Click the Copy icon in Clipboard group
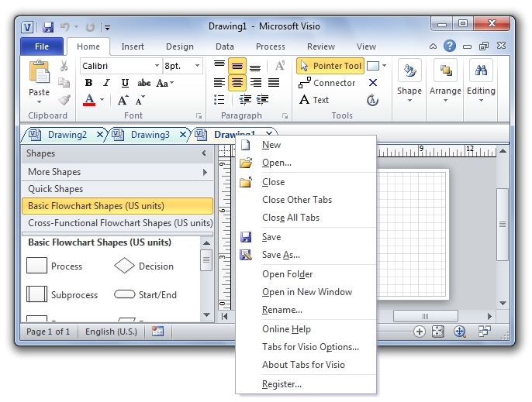This screenshot has width=532, height=402. [64, 82]
